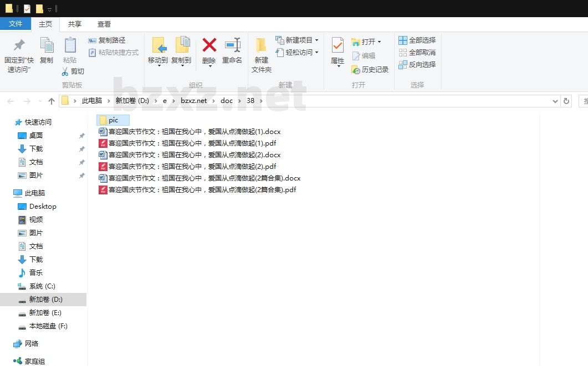
Task: Click the Pin to Quick Access icon
Action: [x=19, y=47]
